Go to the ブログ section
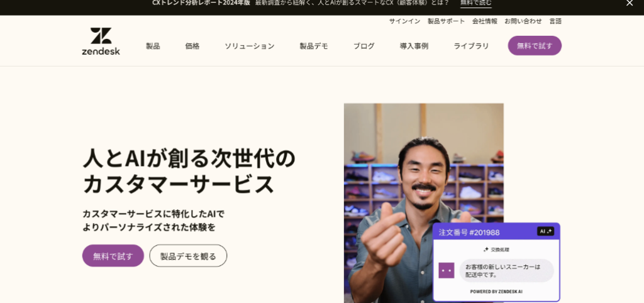The width and height of the screenshot is (644, 303). pyautogui.click(x=364, y=46)
